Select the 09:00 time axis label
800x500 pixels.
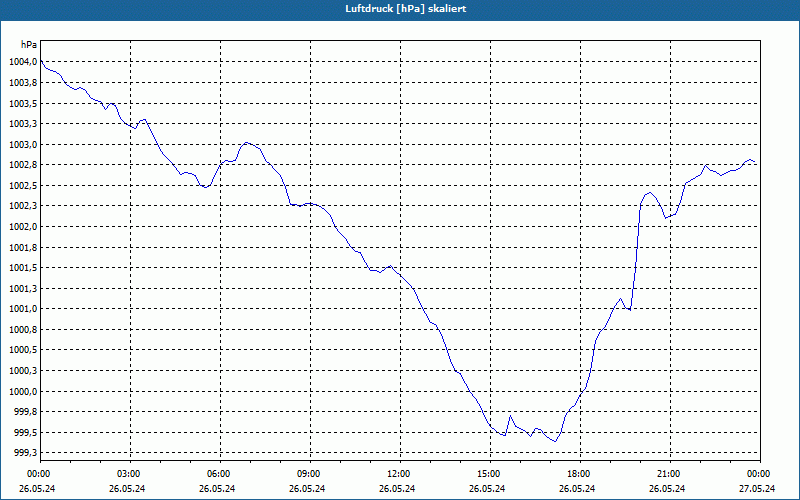308,474
